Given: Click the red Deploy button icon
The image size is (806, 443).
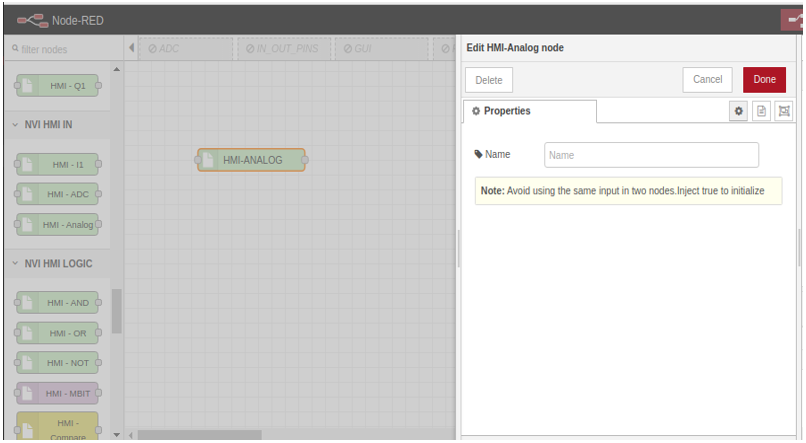Looking at the screenshot, I should pyautogui.click(x=795, y=19).
